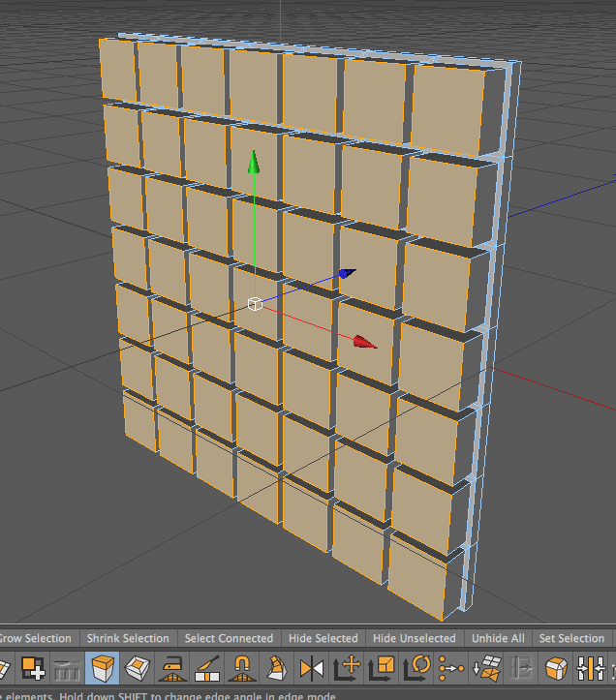Select the Normal Scale tool icon
616x700 pixels.
point(381,668)
